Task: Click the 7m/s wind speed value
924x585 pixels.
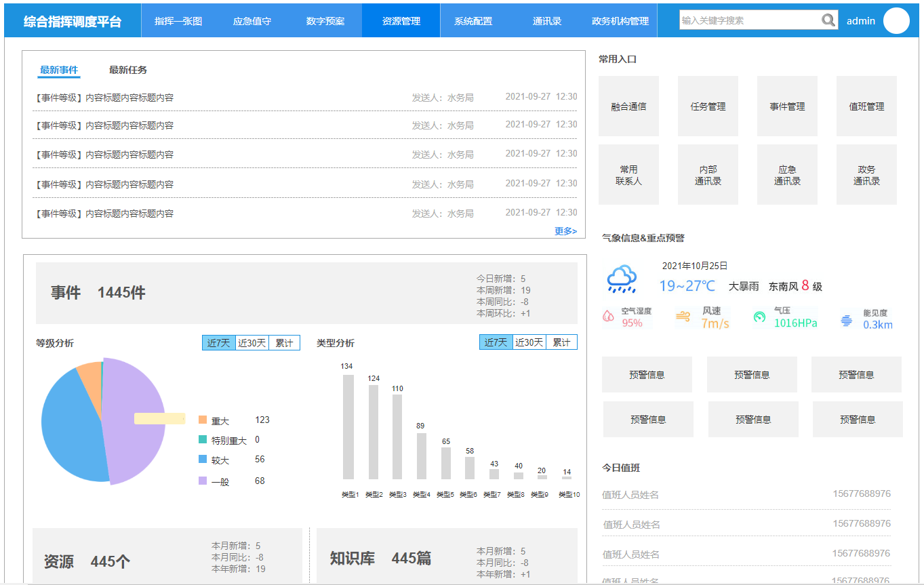Action: (715, 323)
